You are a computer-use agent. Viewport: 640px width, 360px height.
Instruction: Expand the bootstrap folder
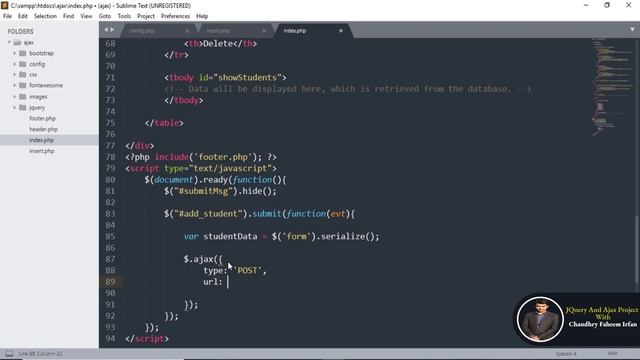(x=14, y=53)
